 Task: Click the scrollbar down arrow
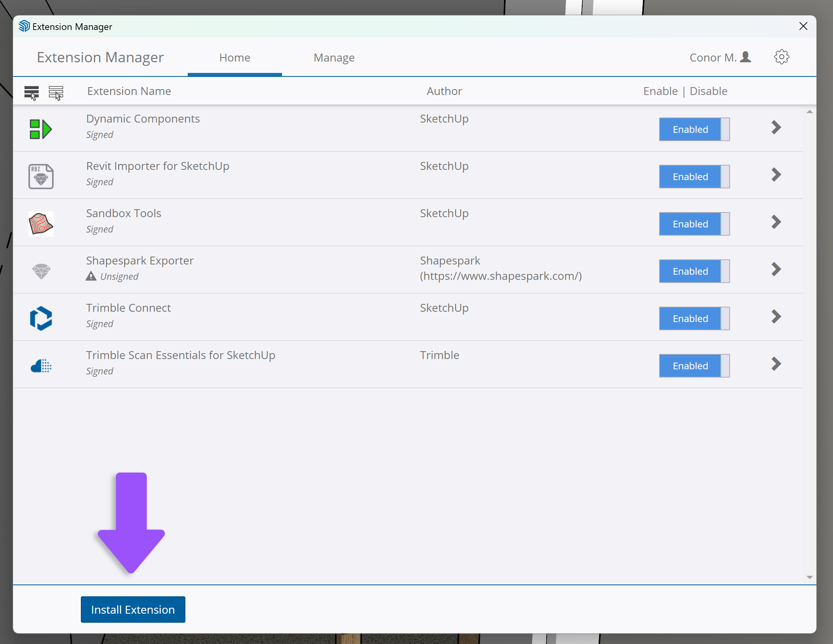click(x=809, y=577)
